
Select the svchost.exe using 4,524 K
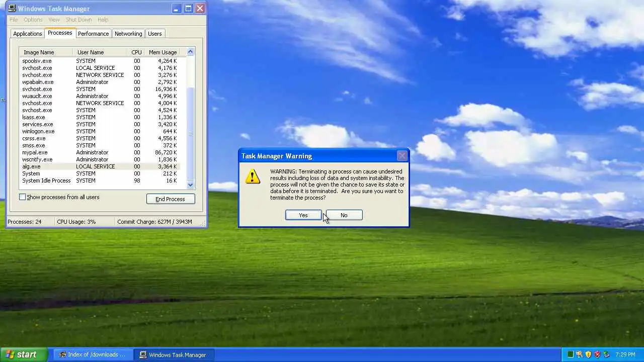[100, 110]
